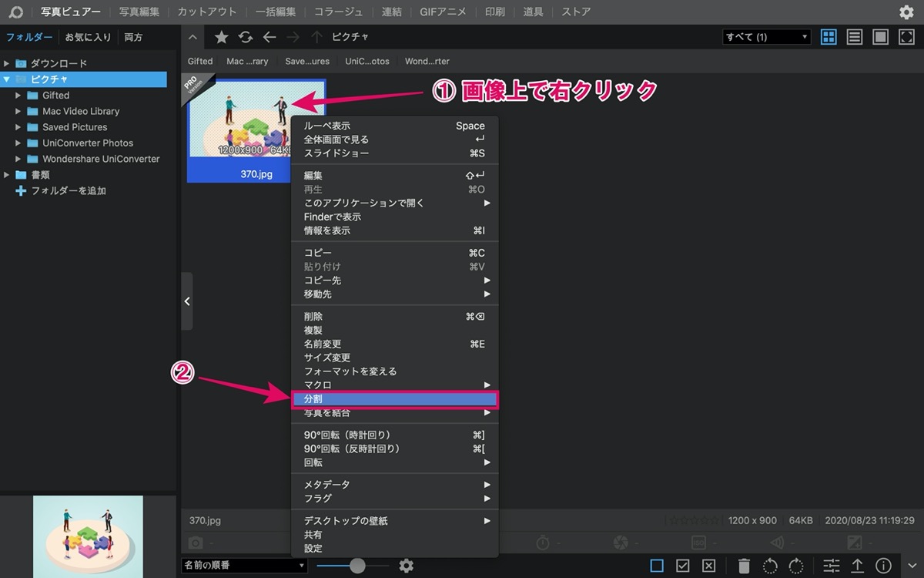This screenshot has height=578, width=924.
Task: Open full screen view icon
Action: pyautogui.click(x=906, y=37)
